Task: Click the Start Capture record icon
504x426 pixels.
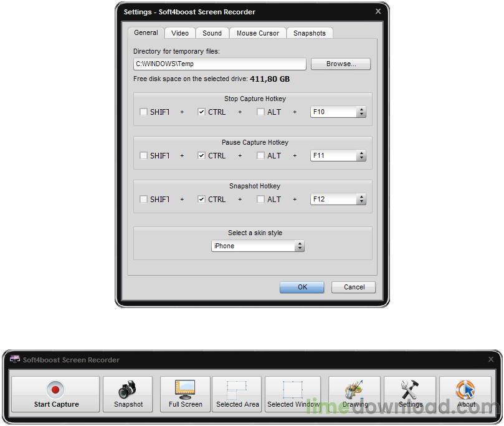Action: tap(55, 390)
